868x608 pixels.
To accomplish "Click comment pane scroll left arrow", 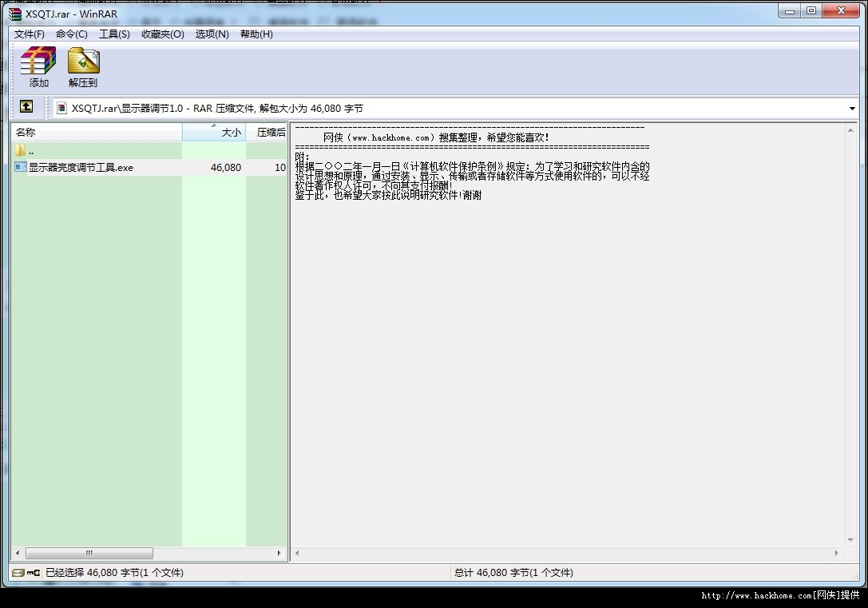I will 297,553.
